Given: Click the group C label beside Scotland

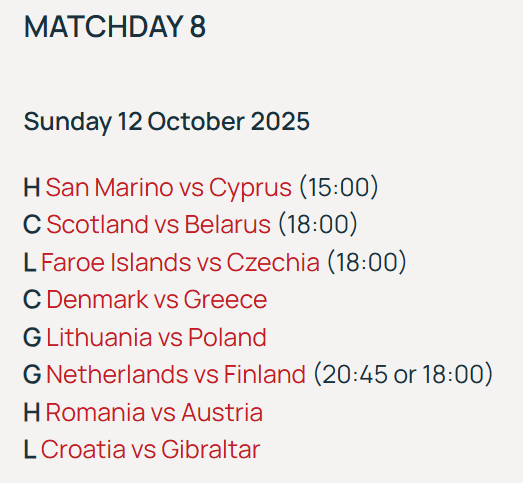Looking at the screenshot, I should pos(32,224).
